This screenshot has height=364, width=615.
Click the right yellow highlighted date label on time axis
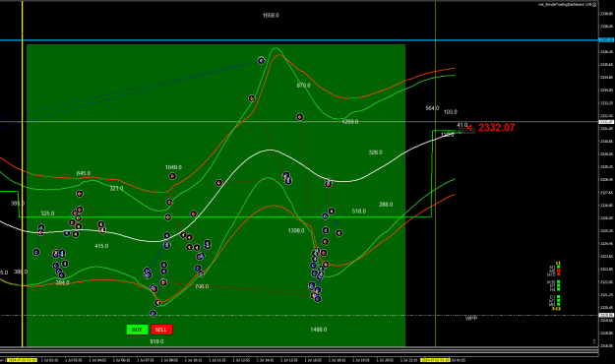coord(435,360)
